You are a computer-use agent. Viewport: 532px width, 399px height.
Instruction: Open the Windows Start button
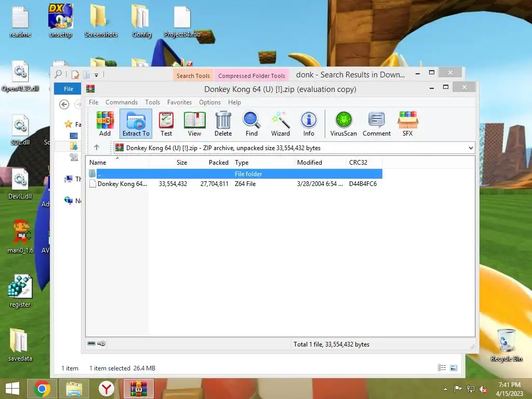tap(12, 389)
